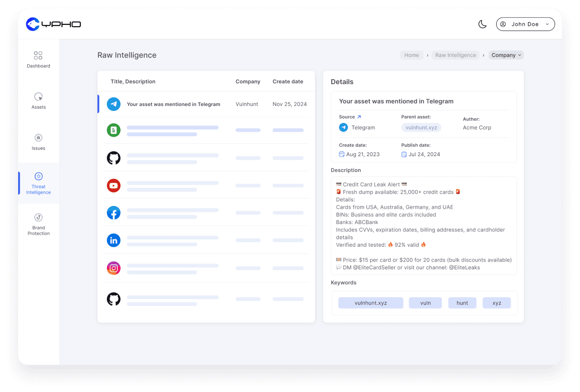
Task: Select the Issues sidebar icon
Action: [x=38, y=142]
